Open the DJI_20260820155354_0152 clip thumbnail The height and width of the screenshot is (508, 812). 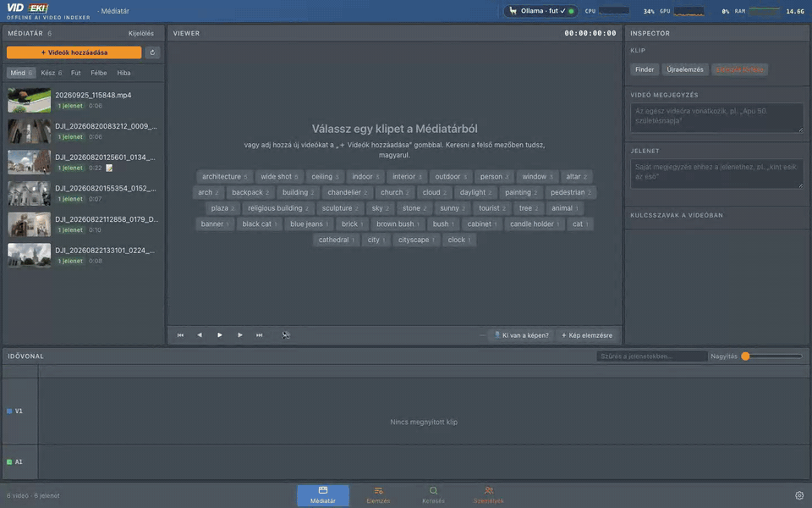[29, 193]
